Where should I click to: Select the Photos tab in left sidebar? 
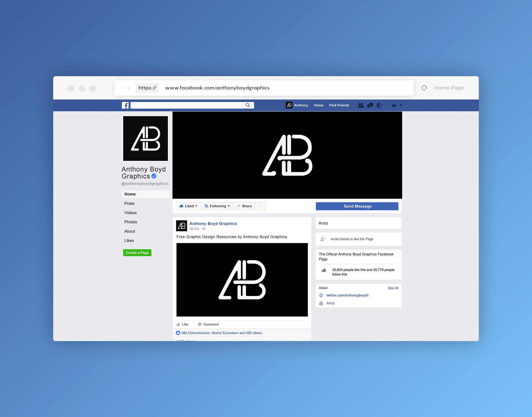(x=131, y=221)
